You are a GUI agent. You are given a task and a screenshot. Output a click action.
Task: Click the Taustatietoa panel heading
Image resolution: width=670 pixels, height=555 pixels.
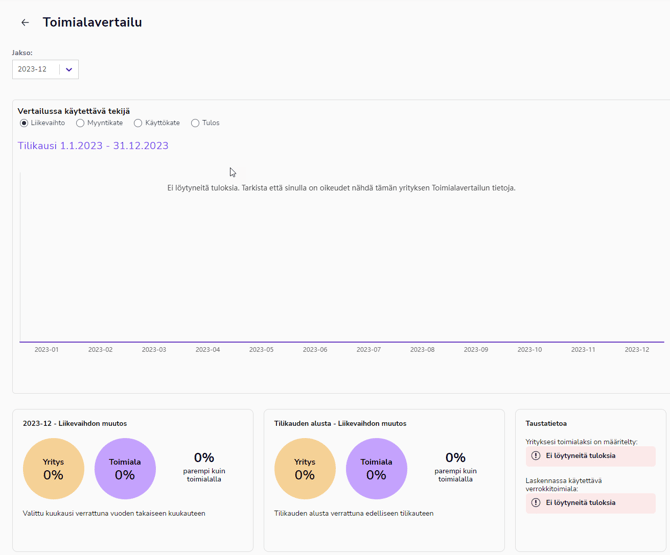546,423
